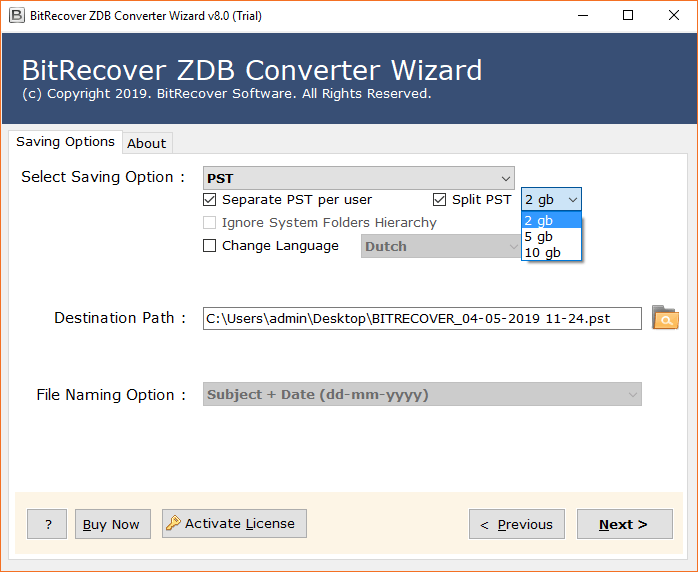Switch to the About tab

click(147, 143)
